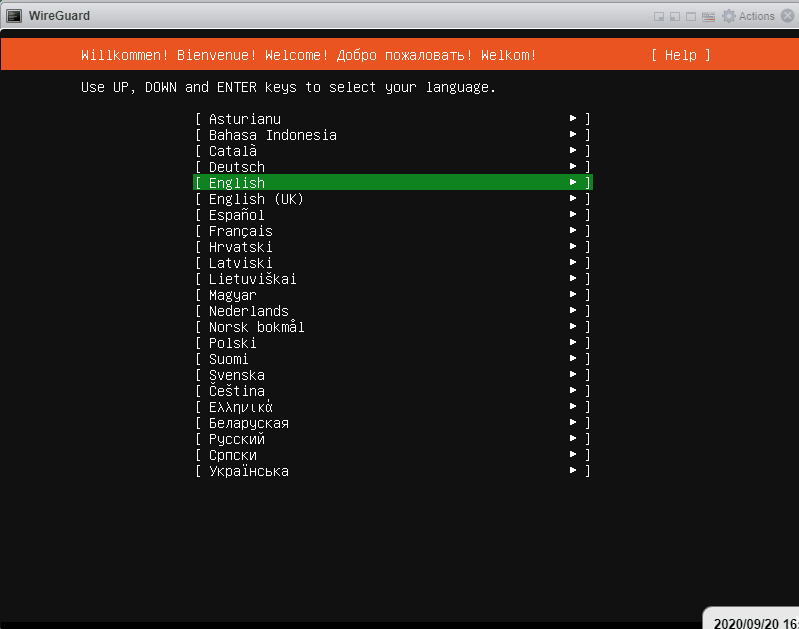Expand the arrow beside Français
799x629 pixels.
[x=573, y=231]
